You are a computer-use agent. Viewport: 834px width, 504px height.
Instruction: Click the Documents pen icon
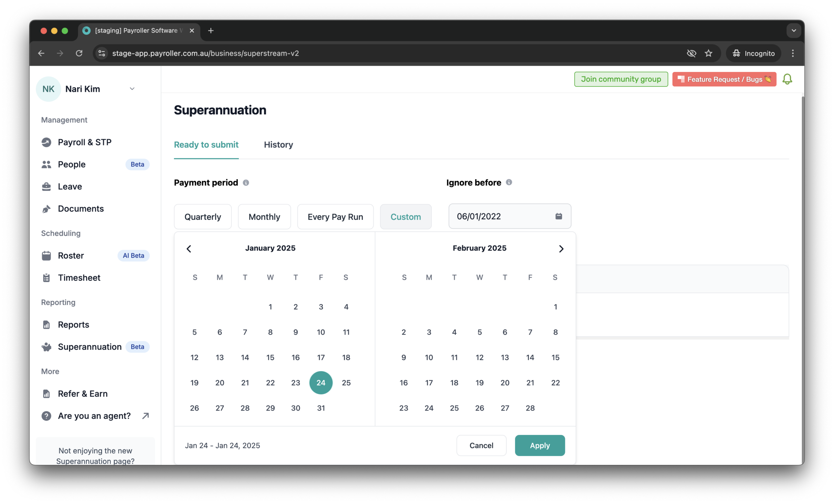point(46,209)
